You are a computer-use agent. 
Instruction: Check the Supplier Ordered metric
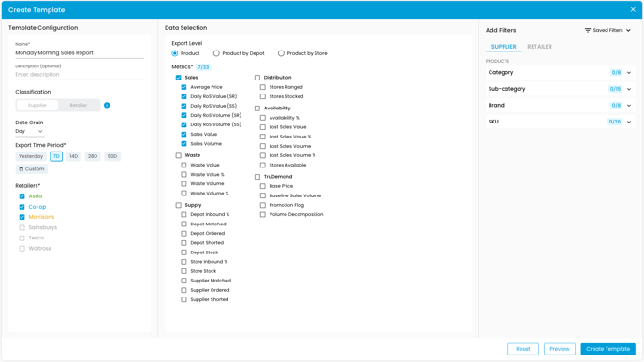tap(183, 290)
